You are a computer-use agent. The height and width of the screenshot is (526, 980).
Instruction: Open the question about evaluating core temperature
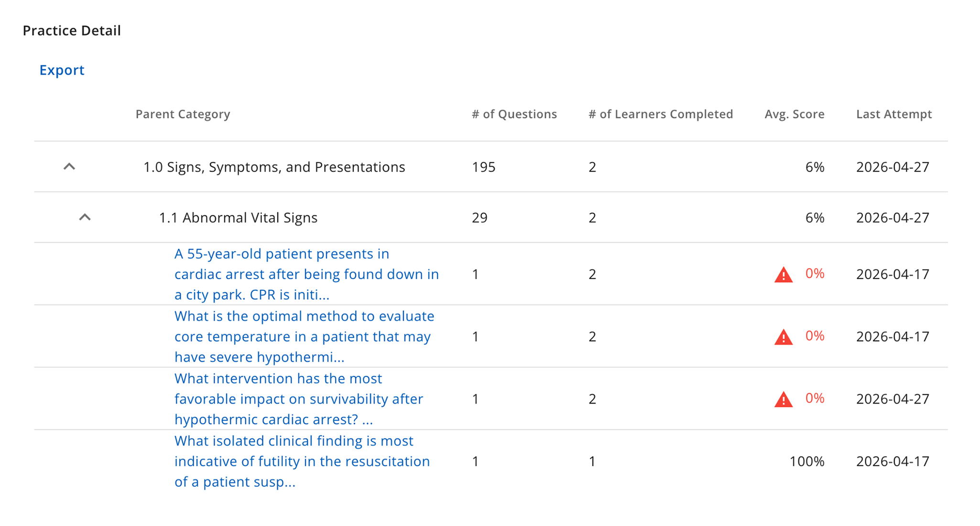point(305,336)
